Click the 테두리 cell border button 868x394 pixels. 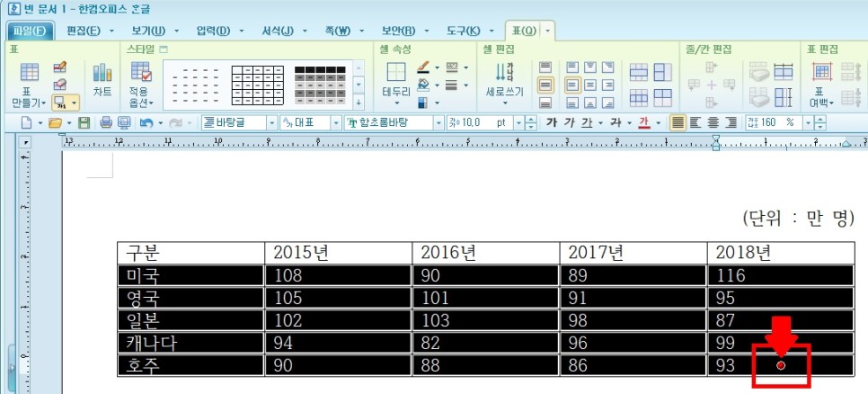pos(396,83)
